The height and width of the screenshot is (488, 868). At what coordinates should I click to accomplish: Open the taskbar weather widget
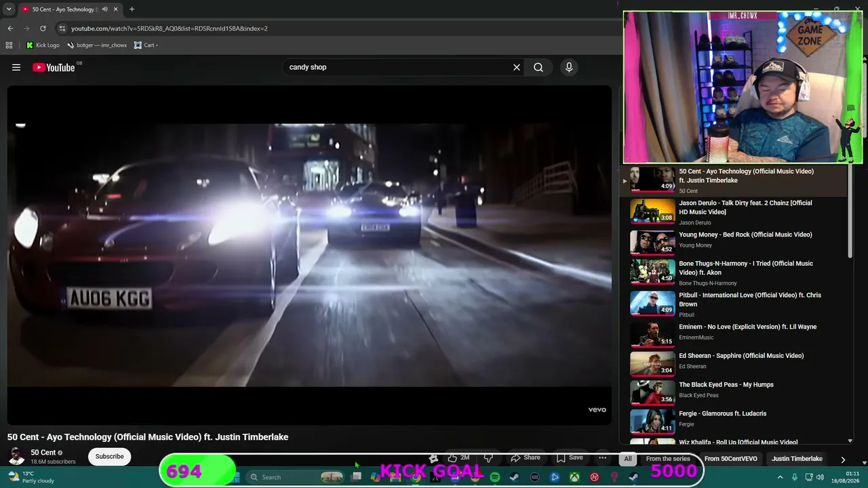point(31,477)
